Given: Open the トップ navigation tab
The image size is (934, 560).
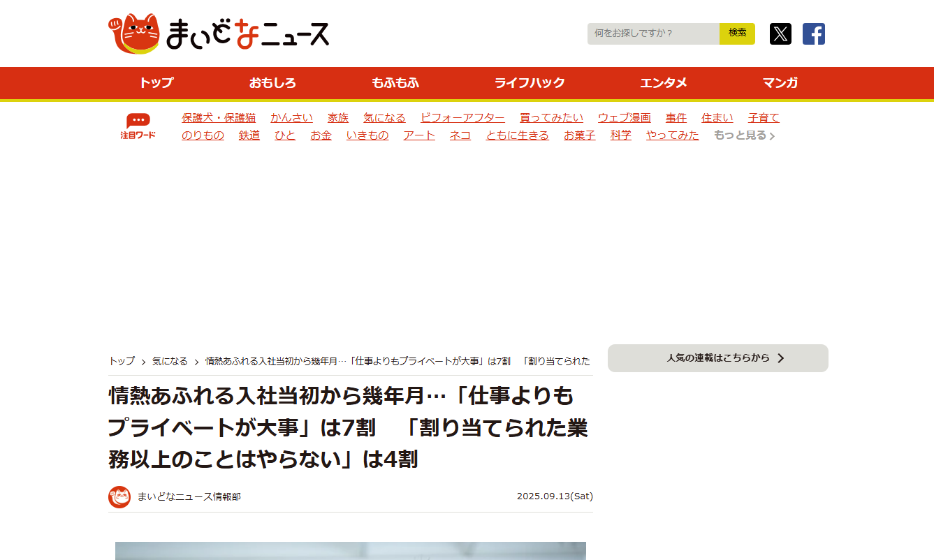Looking at the screenshot, I should (x=156, y=83).
